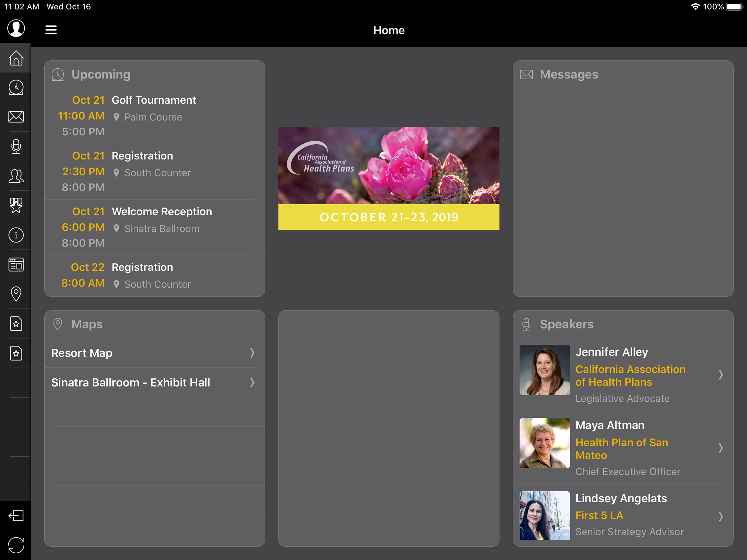Open the user profile avatar icon

pyautogui.click(x=16, y=28)
